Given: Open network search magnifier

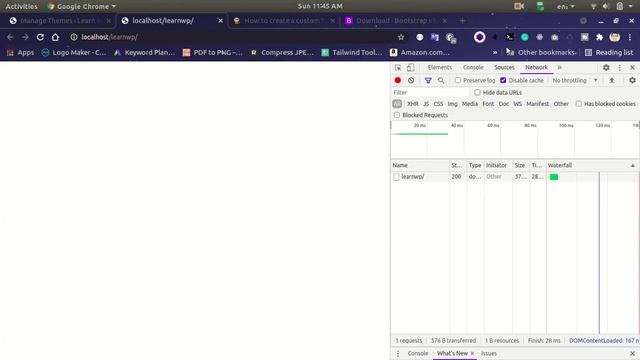Looking at the screenshot, I should (441, 80).
